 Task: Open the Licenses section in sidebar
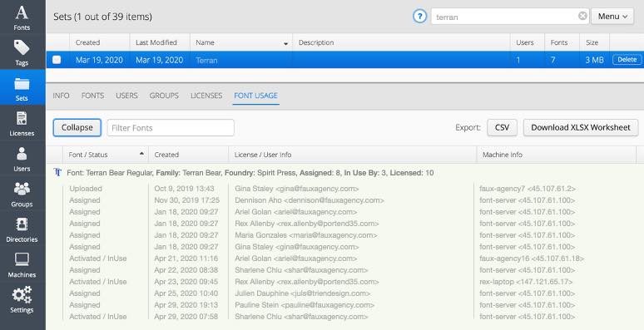tap(22, 123)
